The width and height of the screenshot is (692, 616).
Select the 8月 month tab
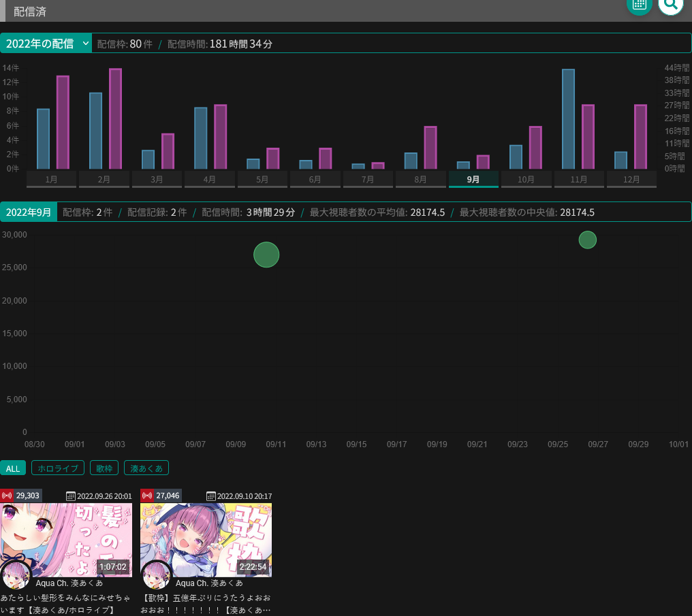(420, 180)
